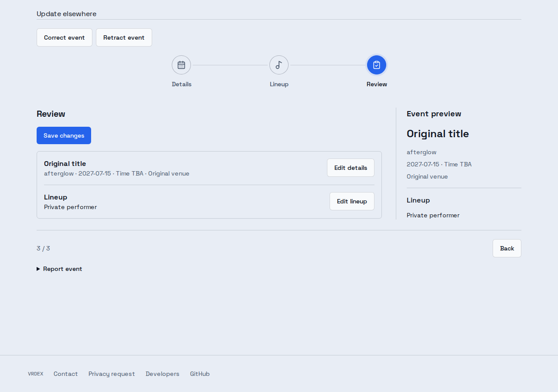Visit the Developers footer link
The height and width of the screenshot is (392, 558).
[163, 374]
